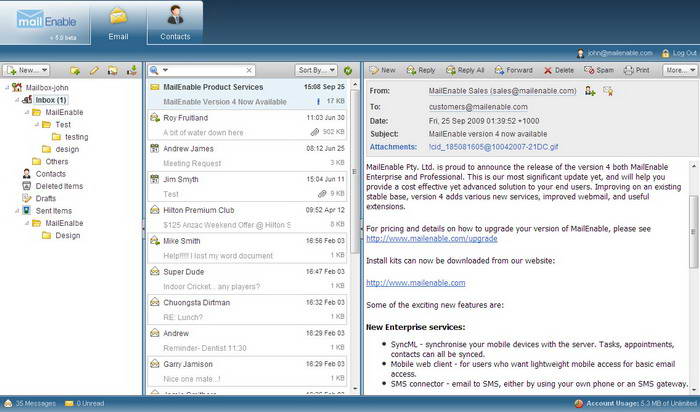
Task: Open the Email tab
Action: (x=118, y=23)
